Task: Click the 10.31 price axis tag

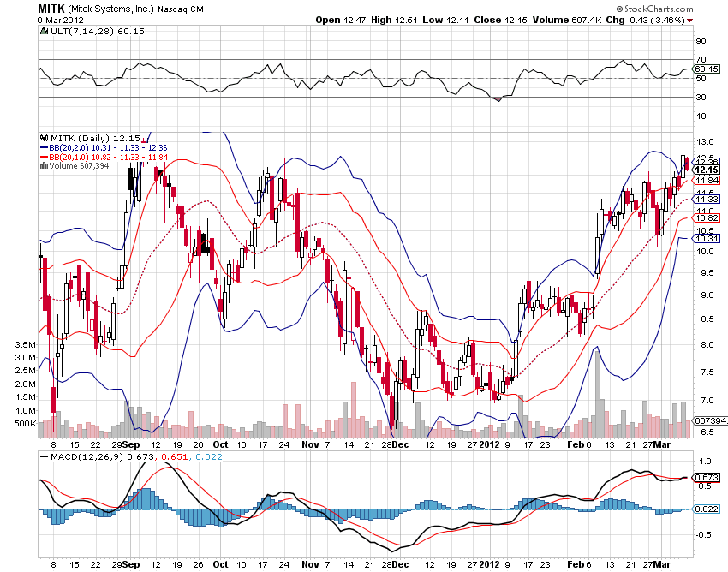Action: coord(707,239)
